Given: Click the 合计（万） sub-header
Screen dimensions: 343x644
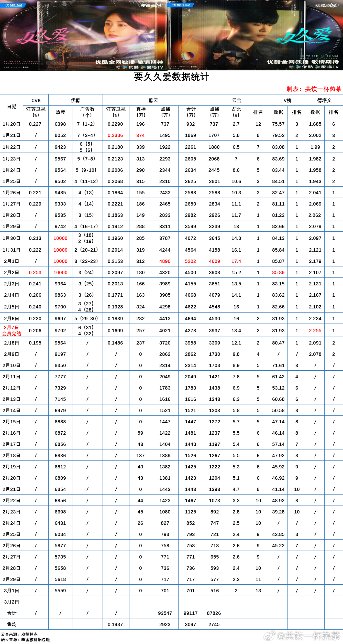Looking at the screenshot, I should [x=191, y=112].
